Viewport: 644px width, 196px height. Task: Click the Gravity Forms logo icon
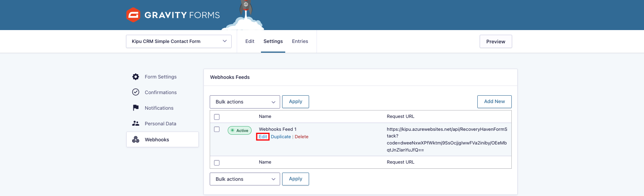tap(133, 15)
